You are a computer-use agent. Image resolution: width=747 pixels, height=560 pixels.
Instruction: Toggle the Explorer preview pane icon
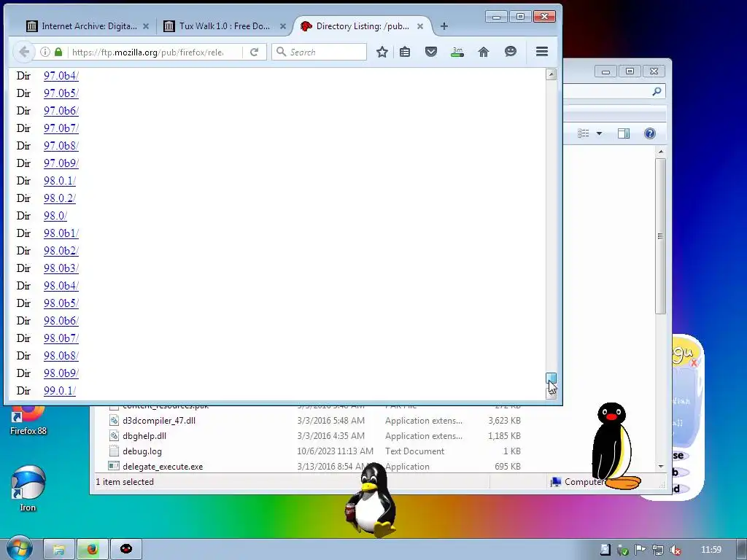click(624, 133)
